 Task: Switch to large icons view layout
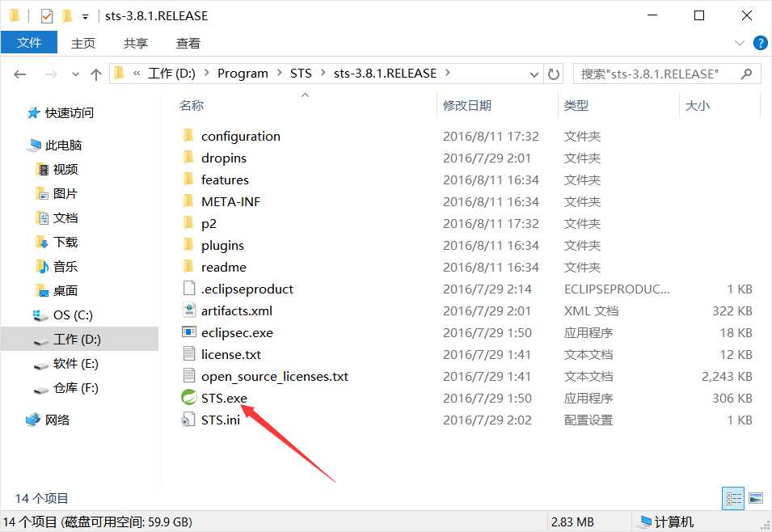pyautogui.click(x=756, y=499)
